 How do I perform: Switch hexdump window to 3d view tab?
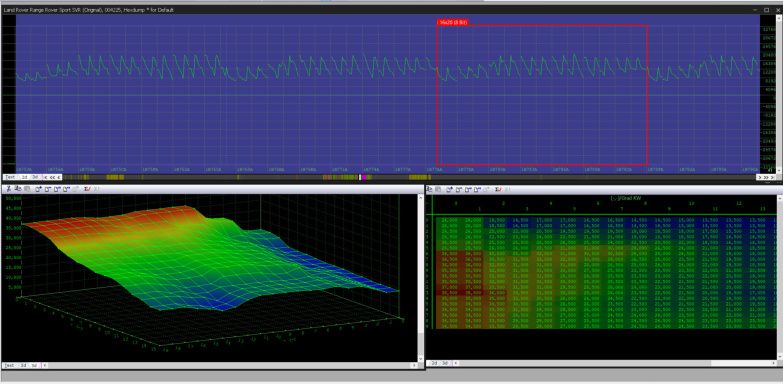click(x=35, y=177)
